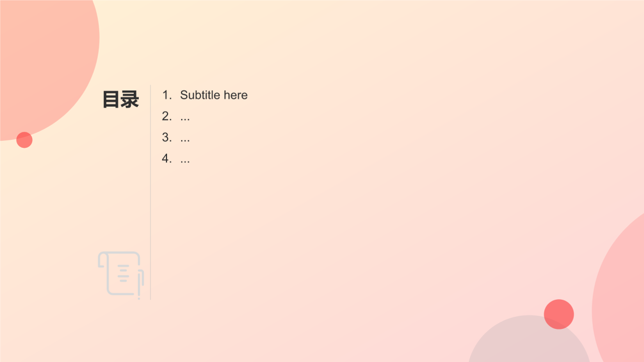Click the 目录 title text
Image resolution: width=644 pixels, height=362 pixels.
pyautogui.click(x=121, y=100)
